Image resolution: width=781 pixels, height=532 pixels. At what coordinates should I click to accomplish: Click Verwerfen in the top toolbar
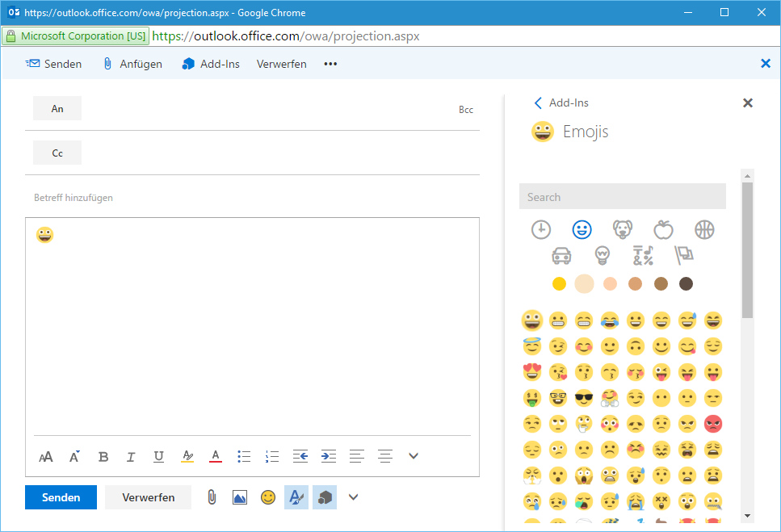click(281, 64)
